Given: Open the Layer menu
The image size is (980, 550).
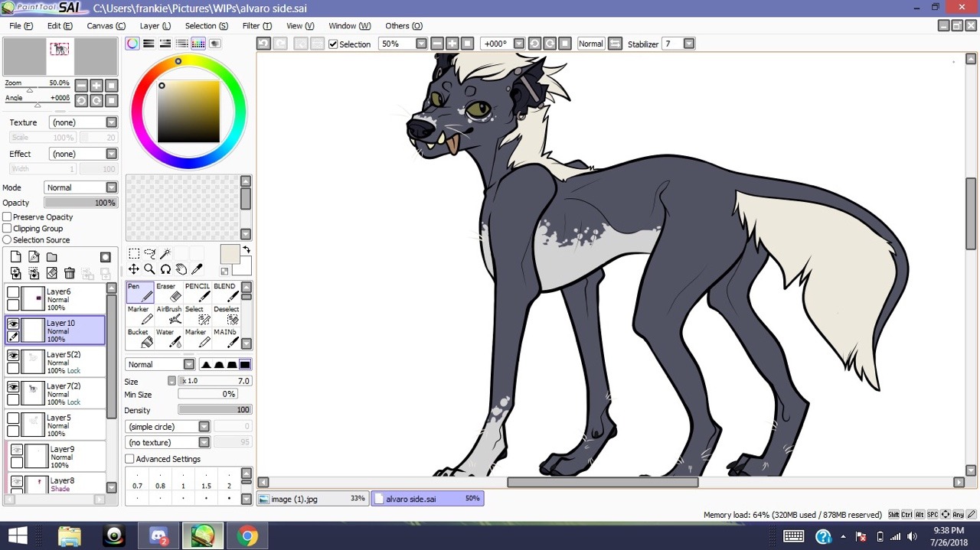Looking at the screenshot, I should (x=155, y=26).
